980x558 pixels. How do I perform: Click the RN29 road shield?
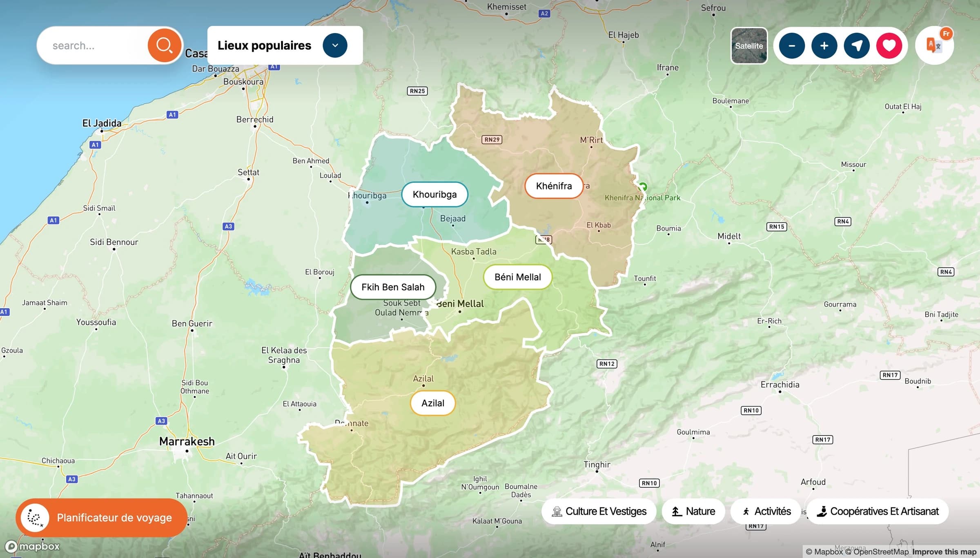point(492,140)
